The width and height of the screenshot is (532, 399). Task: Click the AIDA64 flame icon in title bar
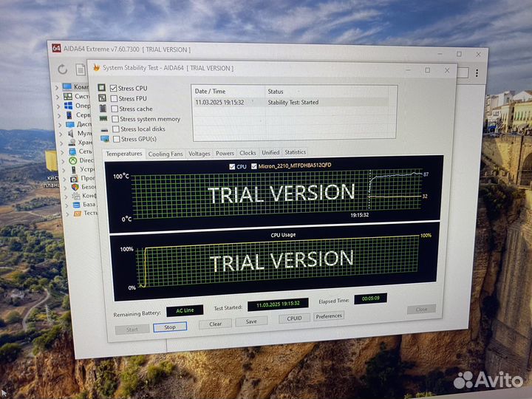pos(95,67)
